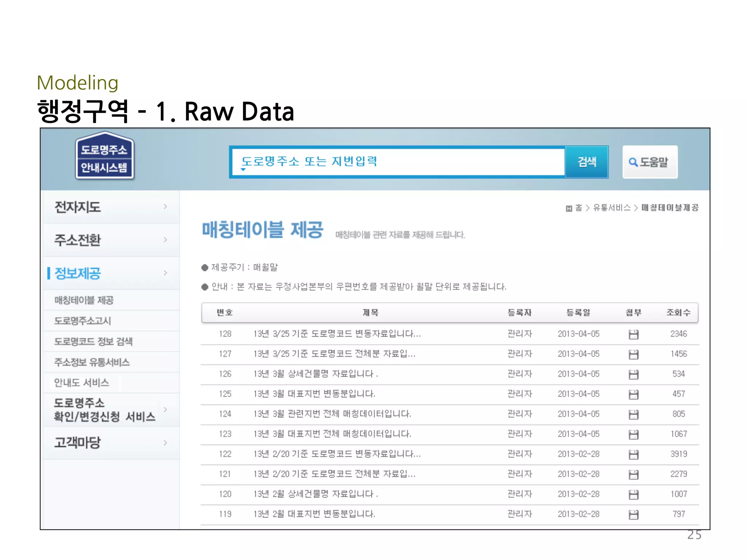Viewport: 747px width, 560px height.
Task: Open the 전자지도 menu
Action: [x=111, y=207]
